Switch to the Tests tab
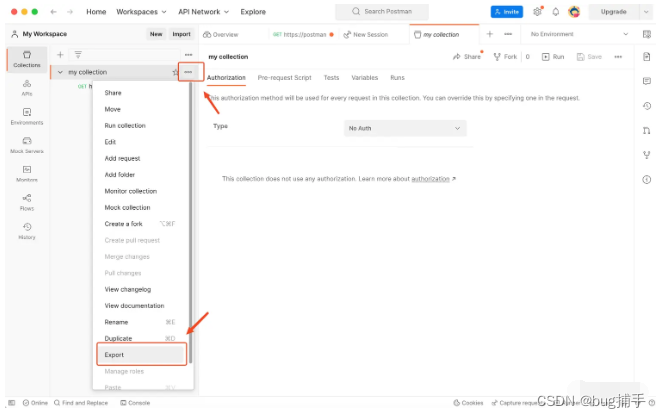Screen dimensions: 661x418 [331, 78]
